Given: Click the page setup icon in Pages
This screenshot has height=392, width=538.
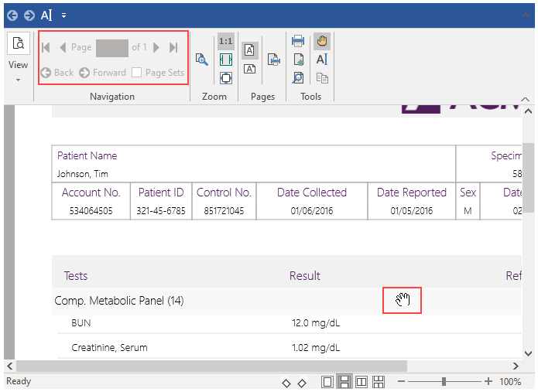Looking at the screenshot, I should pos(274,60).
